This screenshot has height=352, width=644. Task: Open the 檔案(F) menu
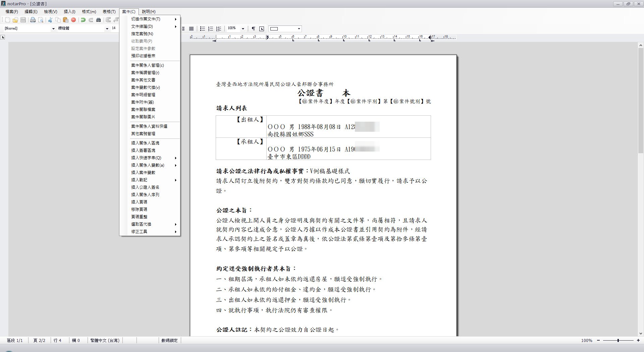point(12,12)
